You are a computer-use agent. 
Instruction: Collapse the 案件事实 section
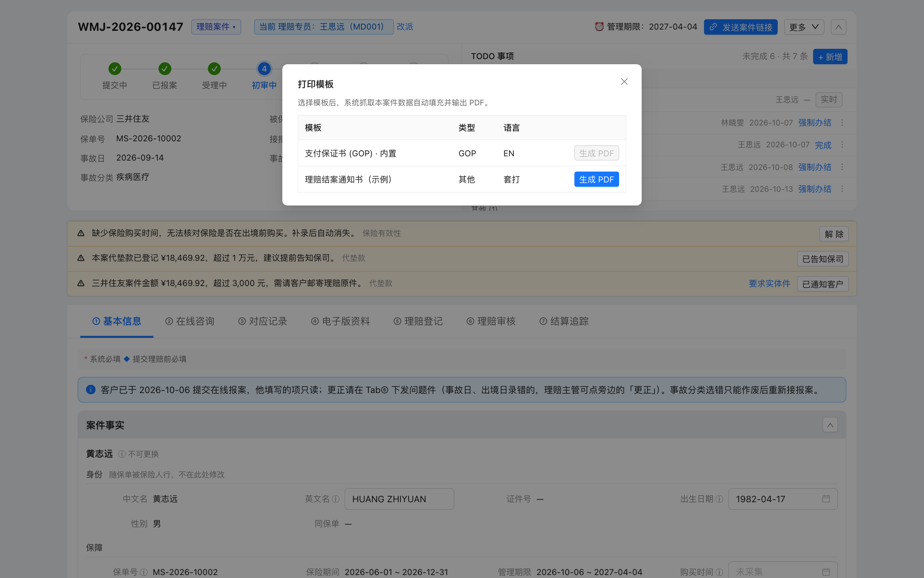tap(830, 425)
